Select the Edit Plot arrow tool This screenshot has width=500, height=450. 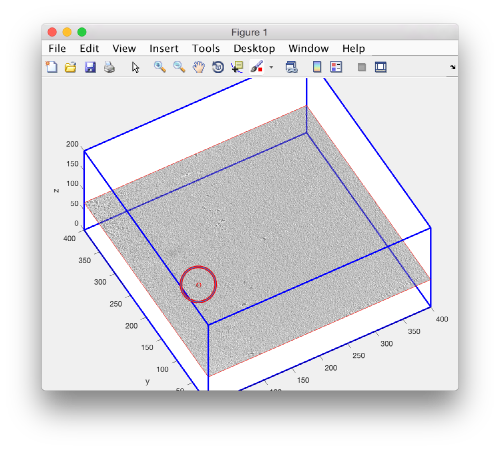point(135,67)
